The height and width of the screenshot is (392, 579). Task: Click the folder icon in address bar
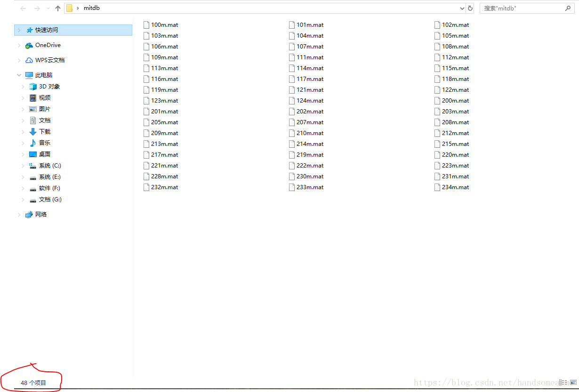[69, 8]
